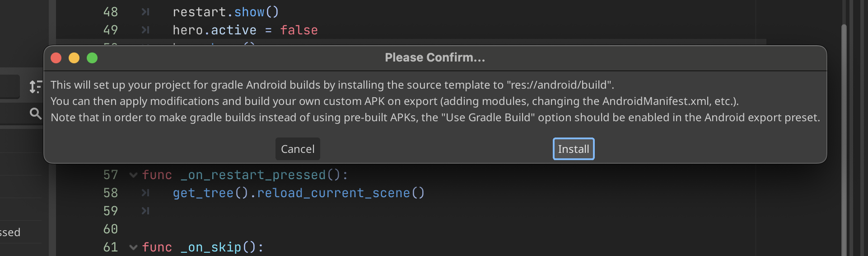Screen dimensions: 868x256
Task: Place the cursor in the restart.show() line
Action: point(226,12)
